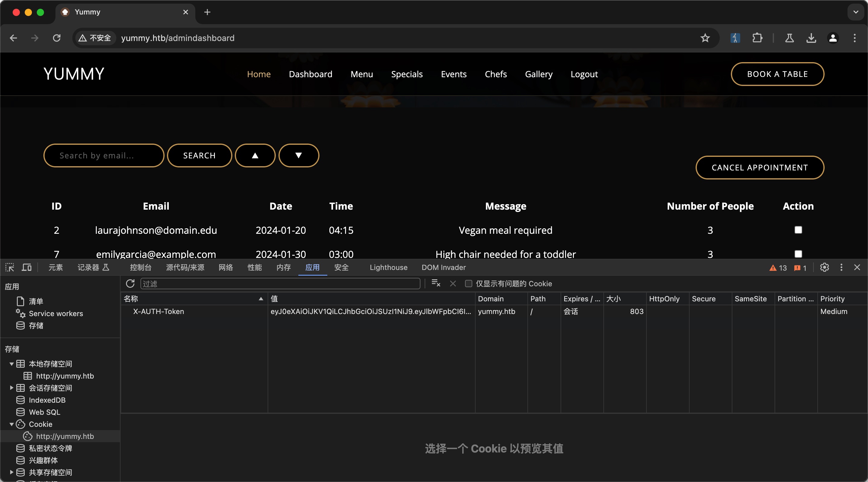Image resolution: width=868 pixels, height=482 pixels.
Task: Click the refresh cookies icon
Action: (x=130, y=284)
